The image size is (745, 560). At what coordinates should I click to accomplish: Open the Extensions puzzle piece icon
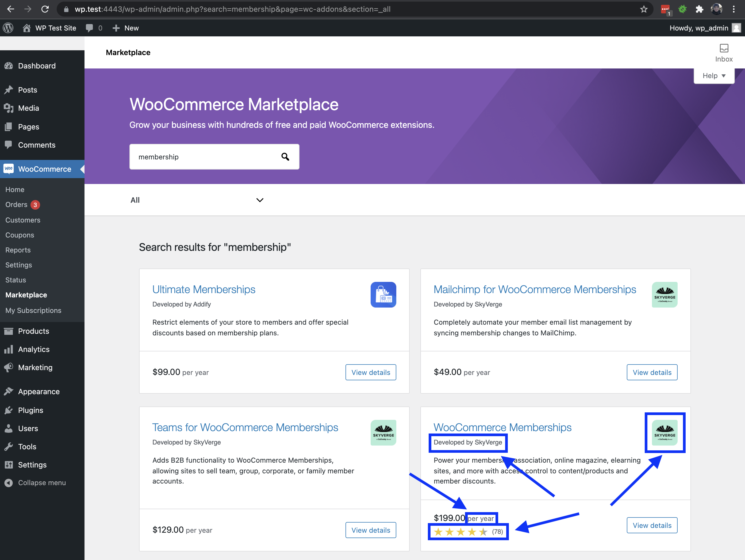[x=699, y=9]
